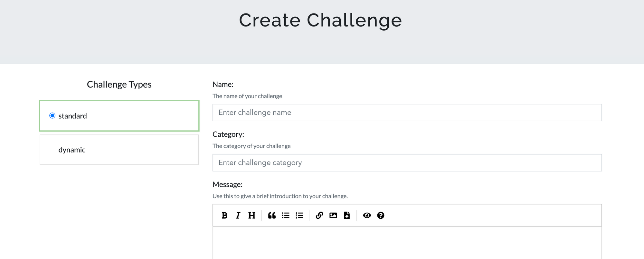Insert a heading into the message
644x259 pixels.
tap(252, 215)
